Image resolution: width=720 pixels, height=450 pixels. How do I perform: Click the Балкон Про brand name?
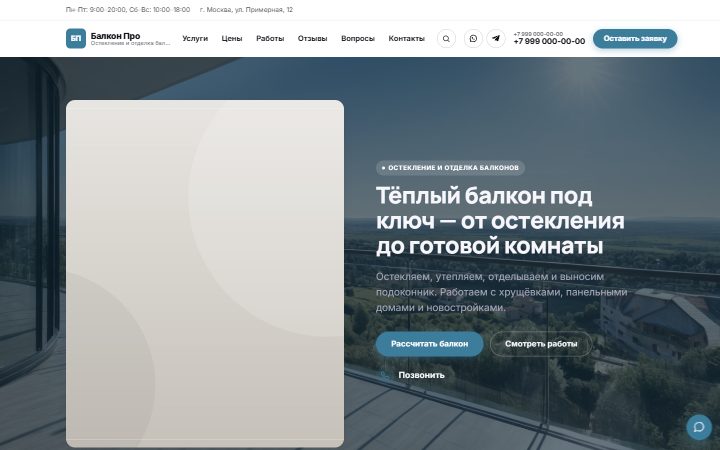point(115,36)
